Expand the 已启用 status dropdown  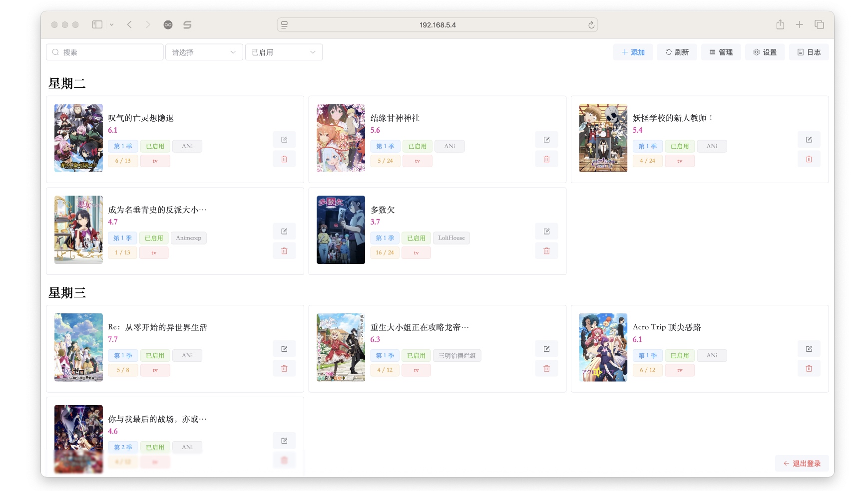pyautogui.click(x=284, y=52)
